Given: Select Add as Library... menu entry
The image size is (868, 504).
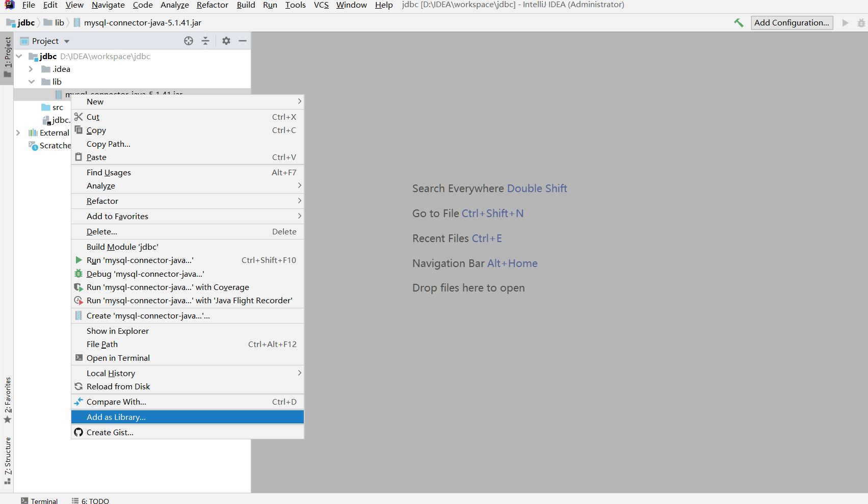Looking at the screenshot, I should (x=188, y=417).
